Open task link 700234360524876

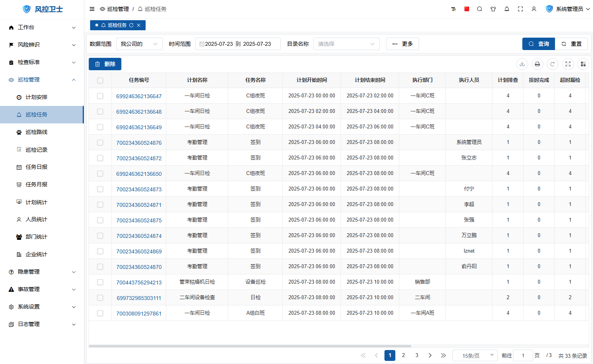139,143
